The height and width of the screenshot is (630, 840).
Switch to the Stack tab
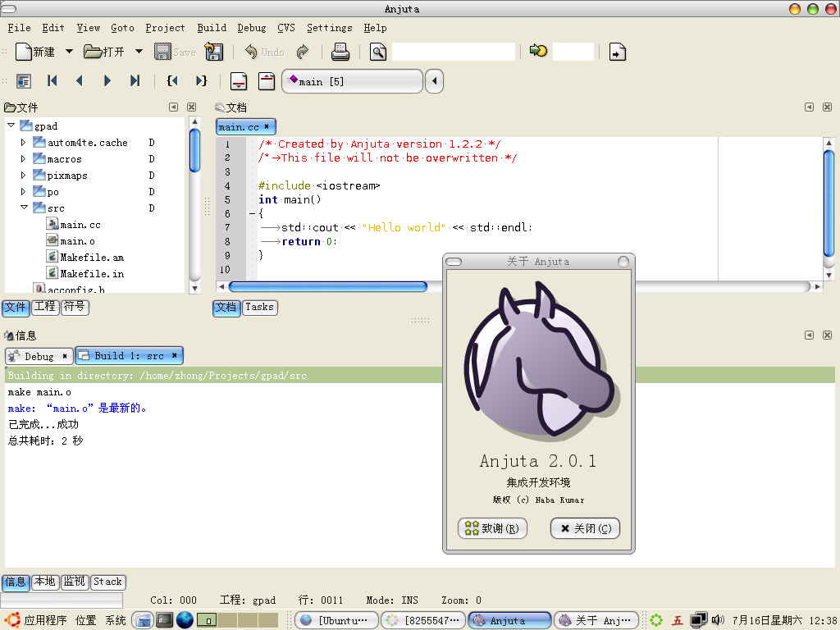pyautogui.click(x=107, y=582)
